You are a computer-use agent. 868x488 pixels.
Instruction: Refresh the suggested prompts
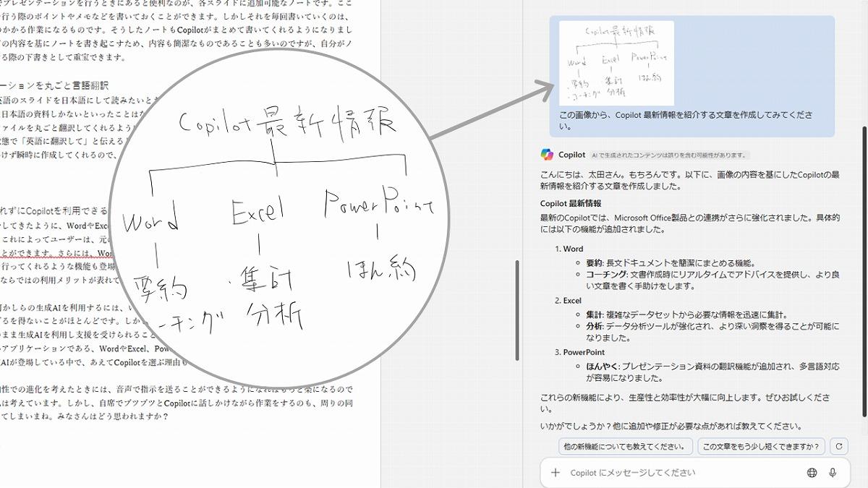[839, 446]
